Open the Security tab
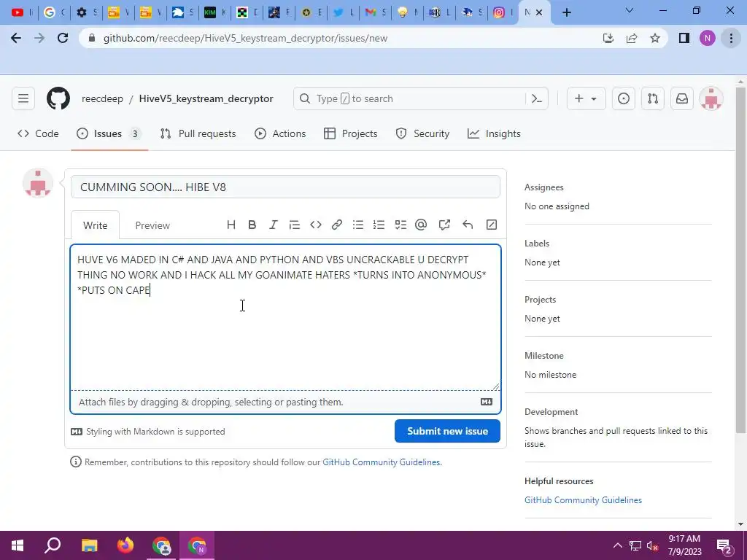This screenshot has width=747, height=560. (422, 134)
